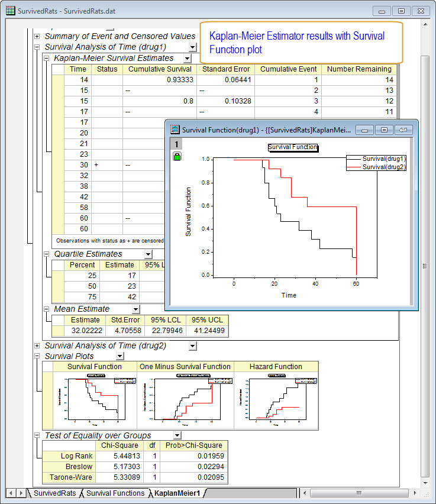Click the 95% UCL column header
The image size is (436, 504).
(207, 320)
